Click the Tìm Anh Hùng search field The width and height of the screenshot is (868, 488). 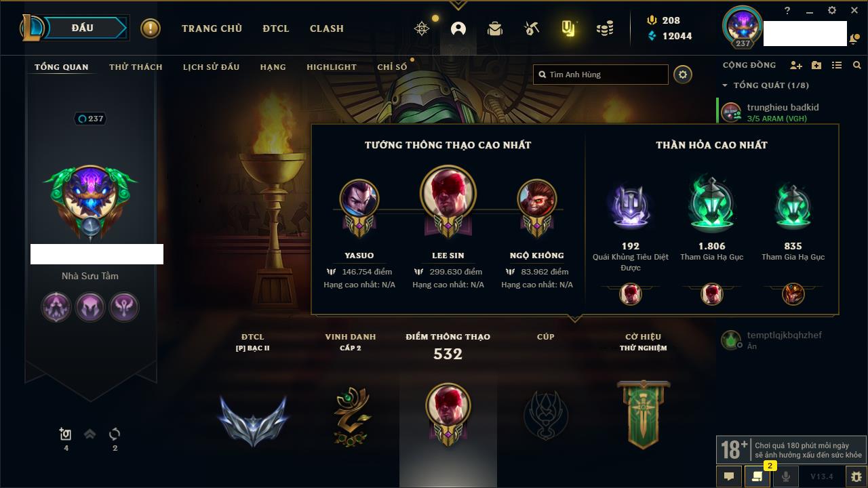tap(601, 75)
